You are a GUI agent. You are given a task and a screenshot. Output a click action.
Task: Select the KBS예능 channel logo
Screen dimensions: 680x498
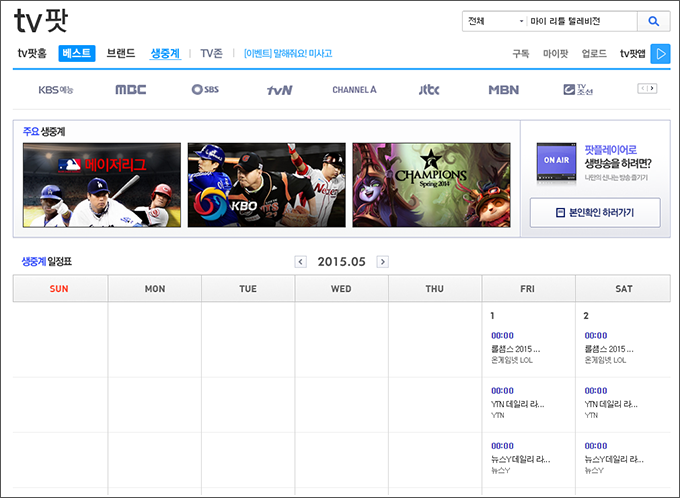coord(56,90)
